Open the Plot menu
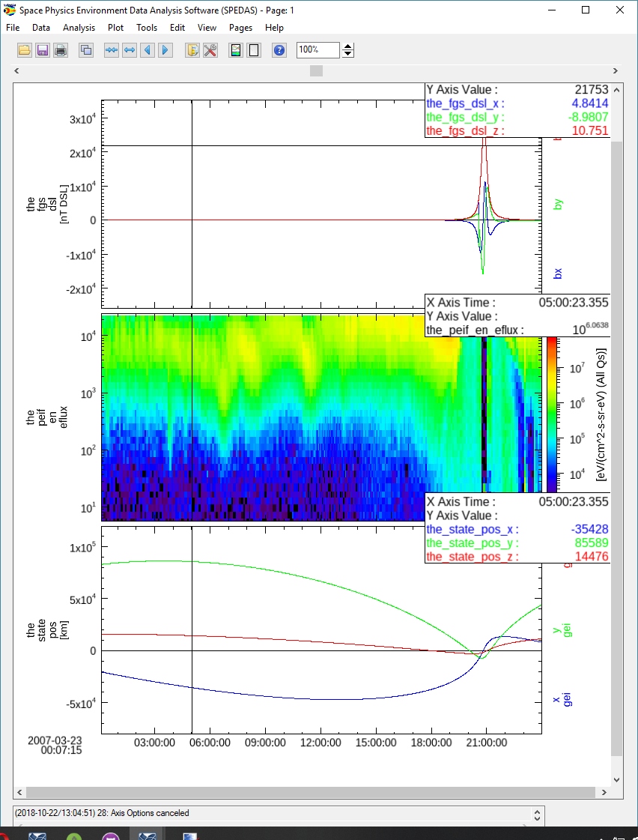638x840 pixels. pos(115,28)
